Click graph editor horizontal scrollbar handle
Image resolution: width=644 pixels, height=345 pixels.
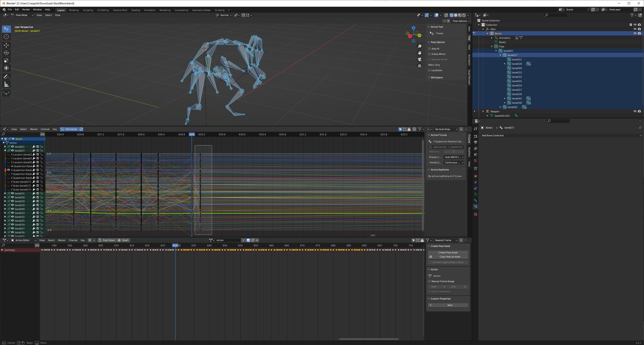pos(373,235)
